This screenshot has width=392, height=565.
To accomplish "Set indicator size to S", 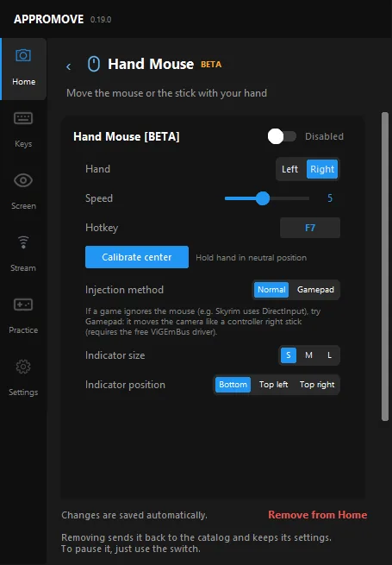I will click(289, 355).
